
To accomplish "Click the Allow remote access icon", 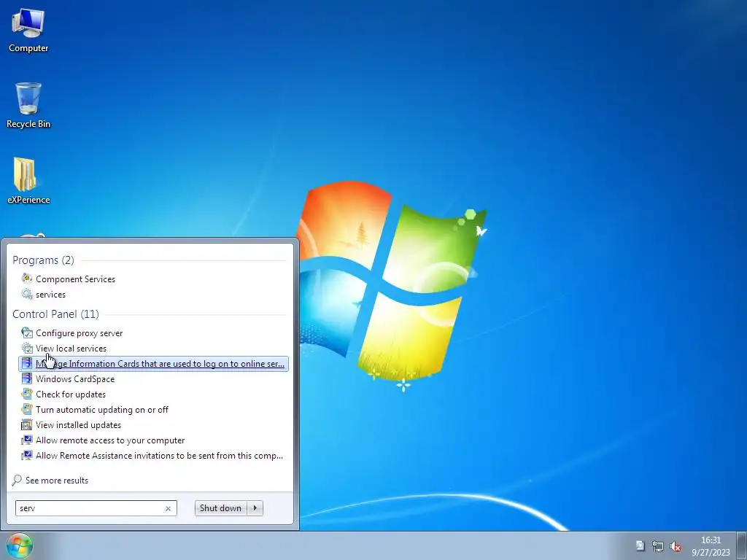I will pos(27,440).
